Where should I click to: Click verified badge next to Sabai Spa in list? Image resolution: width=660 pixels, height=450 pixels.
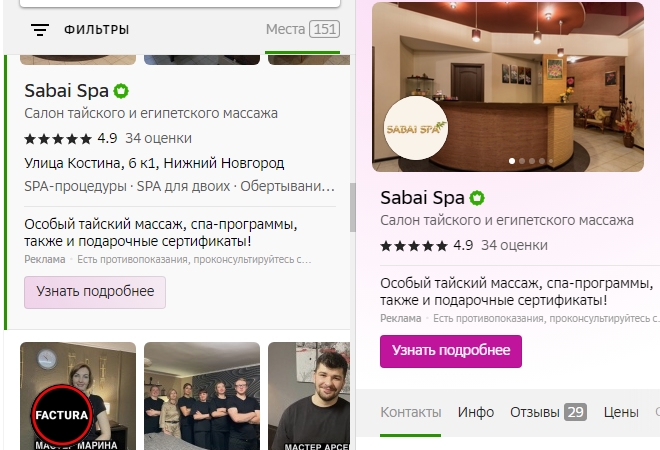pyautogui.click(x=121, y=91)
